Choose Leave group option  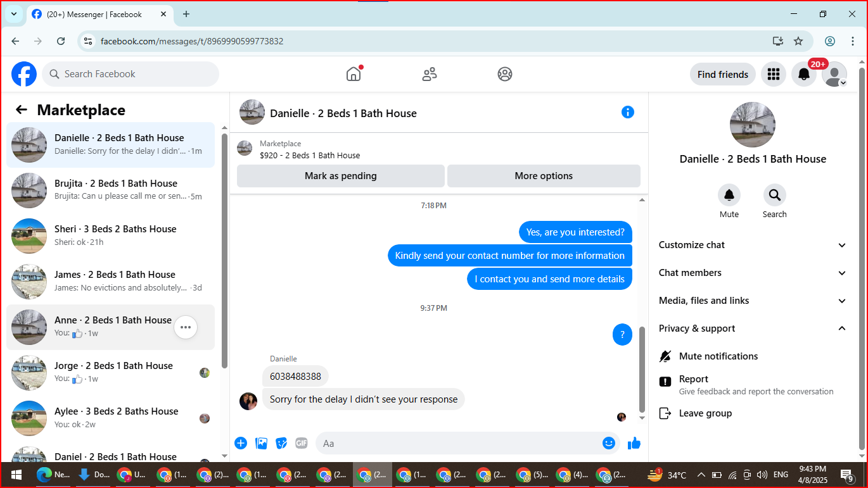click(753, 413)
